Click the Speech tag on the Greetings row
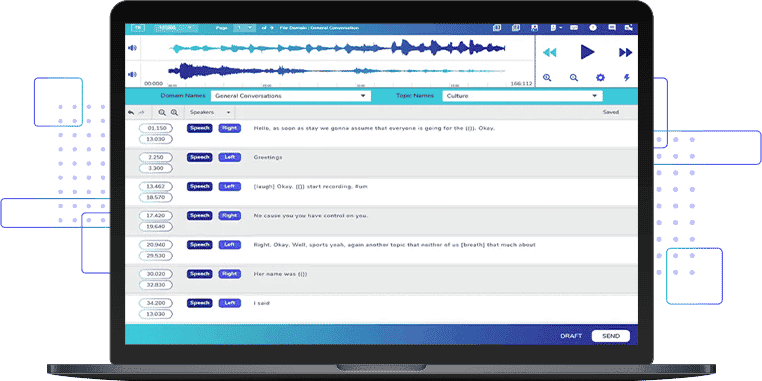The width and height of the screenshot is (762, 381). 199,157
